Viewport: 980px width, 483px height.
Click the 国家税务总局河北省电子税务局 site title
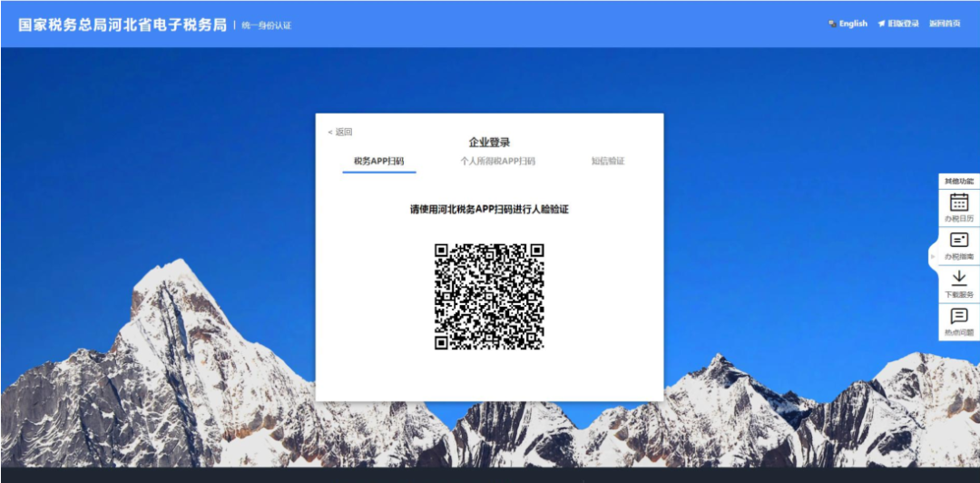click(x=122, y=25)
